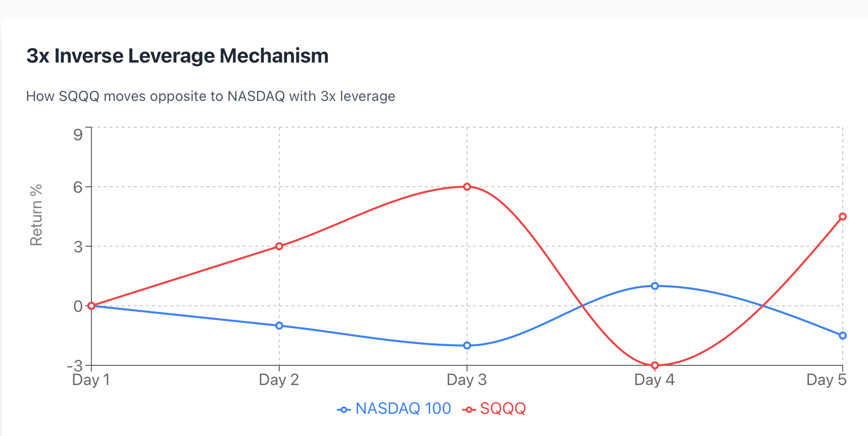Screen dimensions: 868x436
Task: Click NASDAQ 100 data point at Day 2
Action: coord(279,325)
